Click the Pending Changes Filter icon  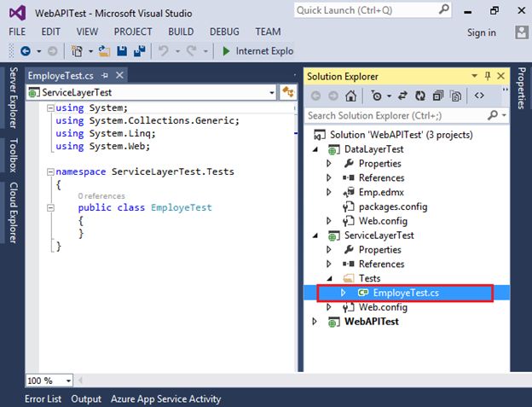(x=376, y=96)
